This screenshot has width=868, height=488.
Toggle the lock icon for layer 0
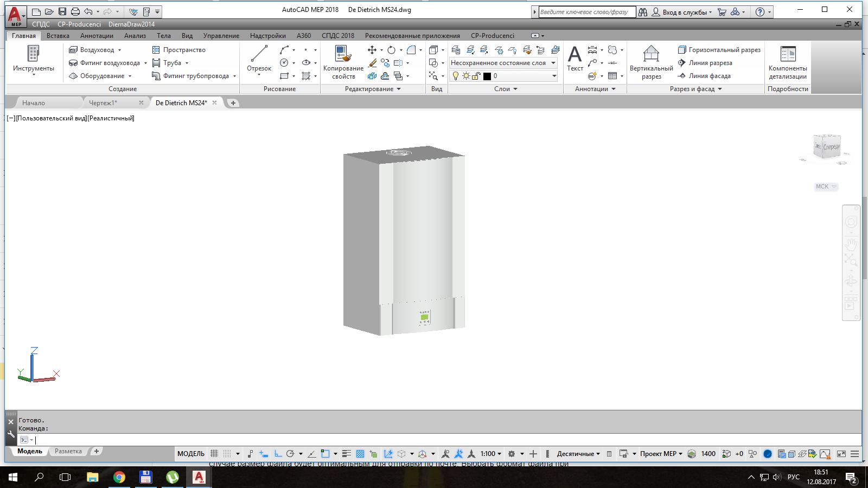point(476,76)
